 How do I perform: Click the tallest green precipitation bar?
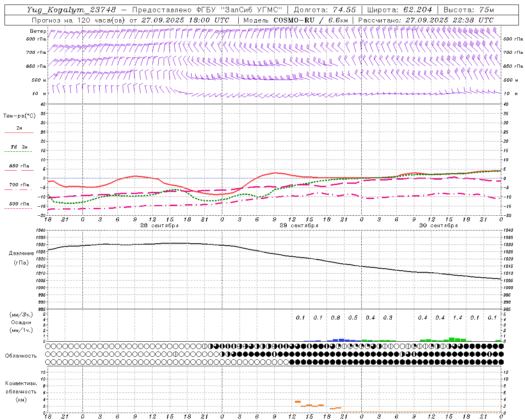click(x=452, y=339)
